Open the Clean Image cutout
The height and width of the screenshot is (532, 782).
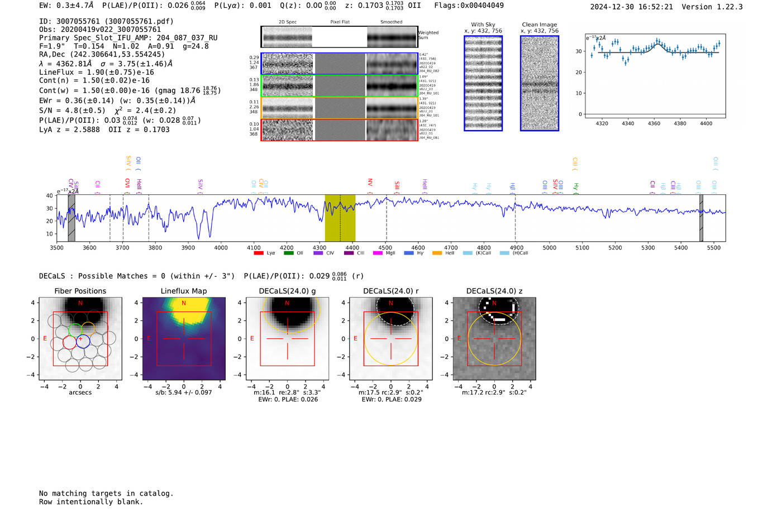pos(540,83)
